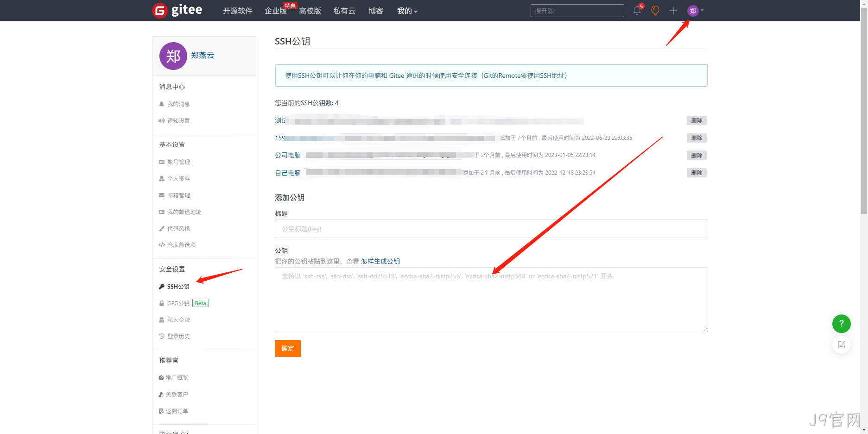The height and width of the screenshot is (434, 868).
Task: Expand the 我的 dropdown menu
Action: click(x=407, y=11)
